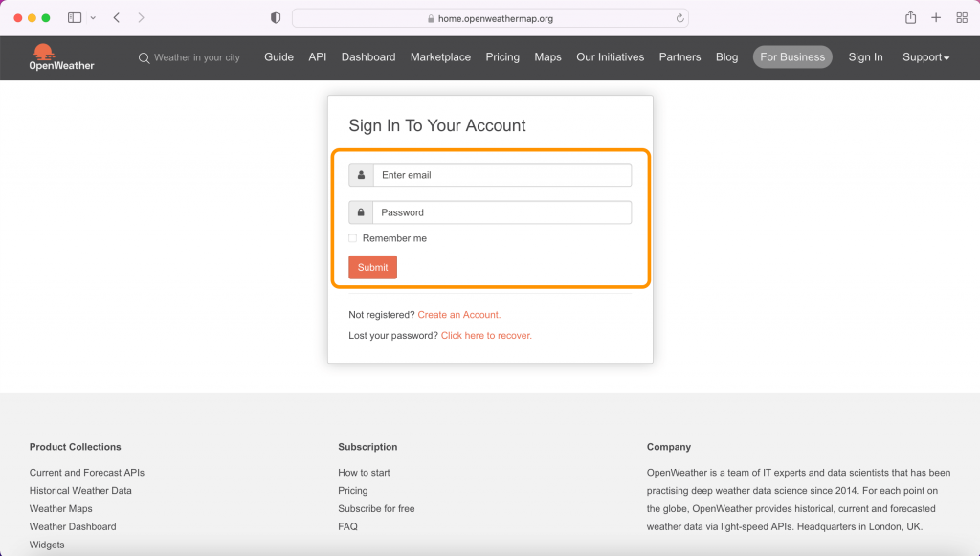Enable the Remember me checkbox
The image size is (980, 556).
click(352, 238)
